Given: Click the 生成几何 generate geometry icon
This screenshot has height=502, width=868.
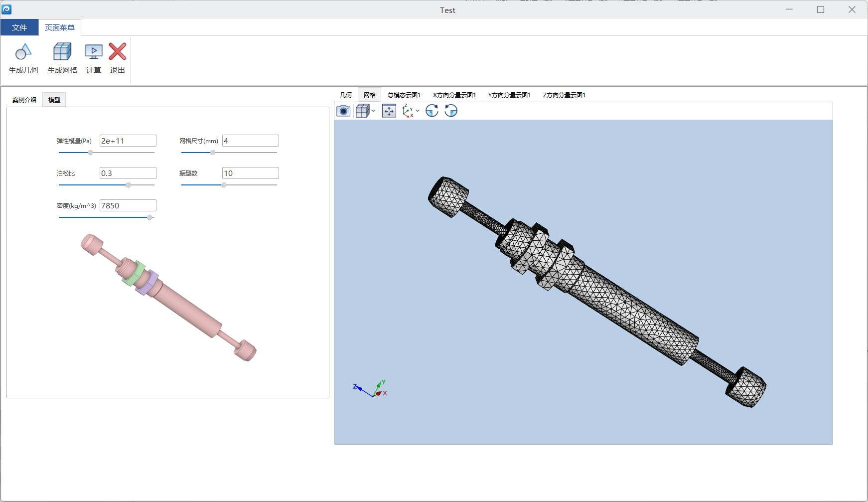Looking at the screenshot, I should tap(23, 52).
